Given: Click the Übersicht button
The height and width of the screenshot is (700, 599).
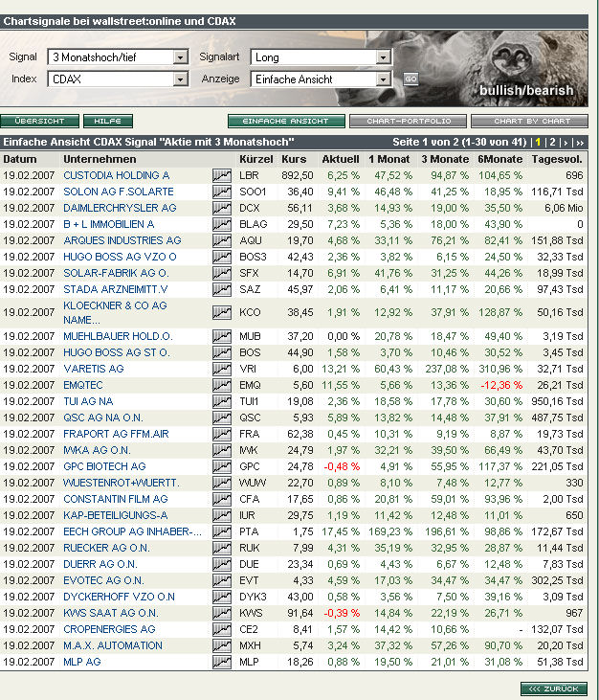Looking at the screenshot, I should coord(39,122).
